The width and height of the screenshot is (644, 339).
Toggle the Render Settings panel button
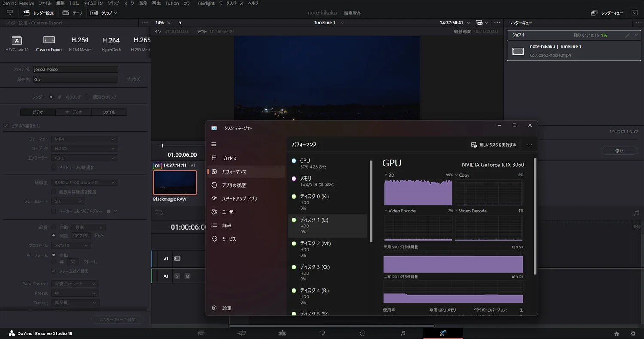[x=39, y=13]
